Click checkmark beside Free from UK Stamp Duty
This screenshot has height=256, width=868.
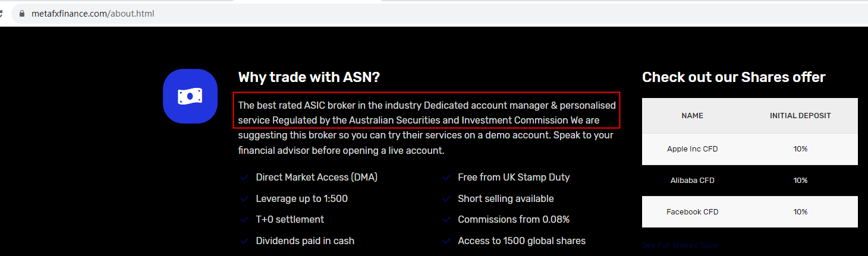click(446, 178)
